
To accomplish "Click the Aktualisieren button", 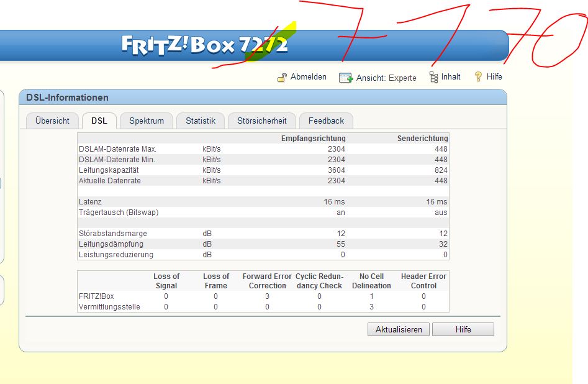I will click(x=399, y=329).
